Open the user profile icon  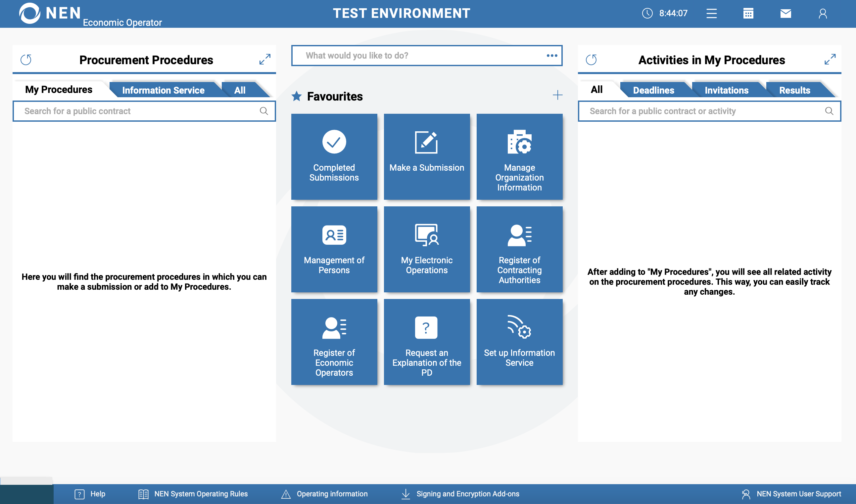coord(823,14)
